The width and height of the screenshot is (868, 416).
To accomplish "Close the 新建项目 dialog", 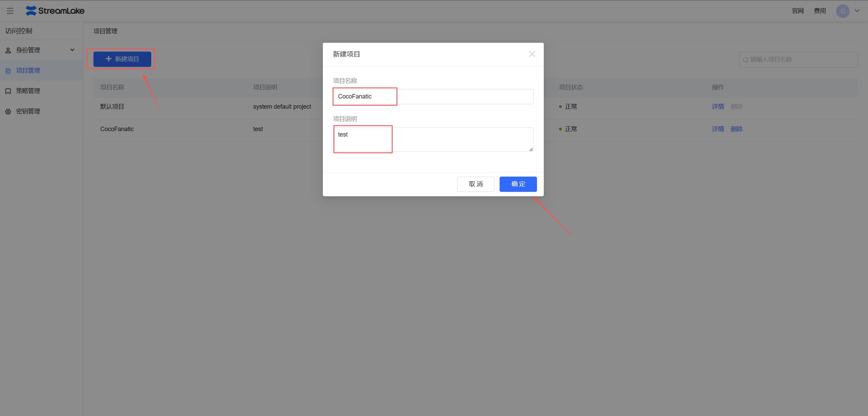I will point(532,54).
